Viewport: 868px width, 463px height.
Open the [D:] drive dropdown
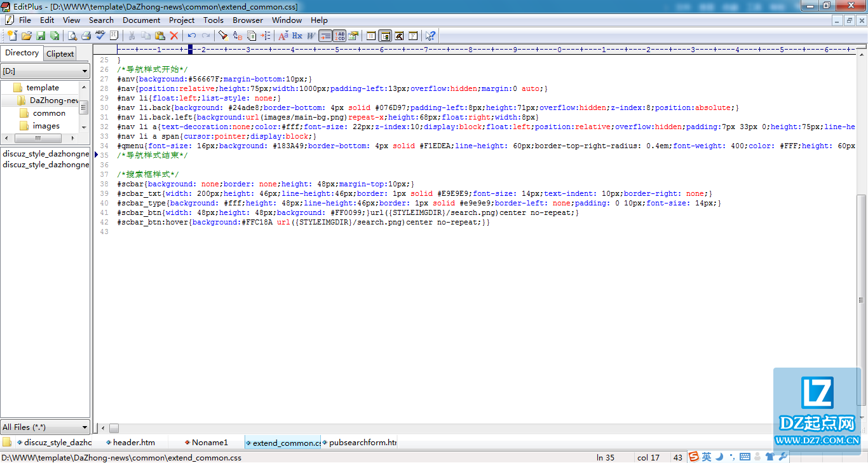click(x=45, y=71)
